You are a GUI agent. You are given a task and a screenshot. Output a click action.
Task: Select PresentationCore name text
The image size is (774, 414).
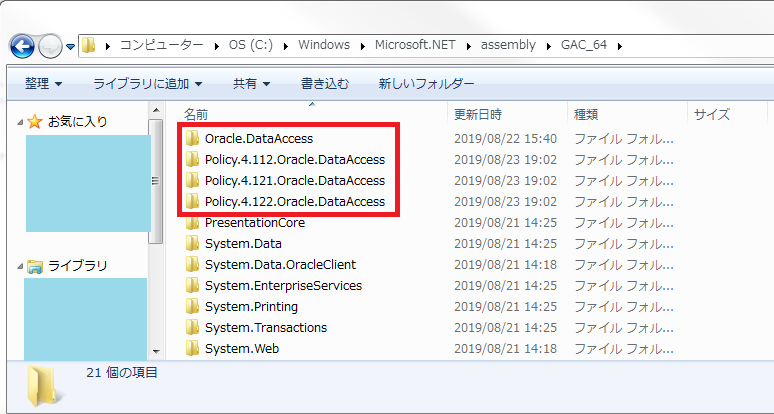pyautogui.click(x=255, y=223)
